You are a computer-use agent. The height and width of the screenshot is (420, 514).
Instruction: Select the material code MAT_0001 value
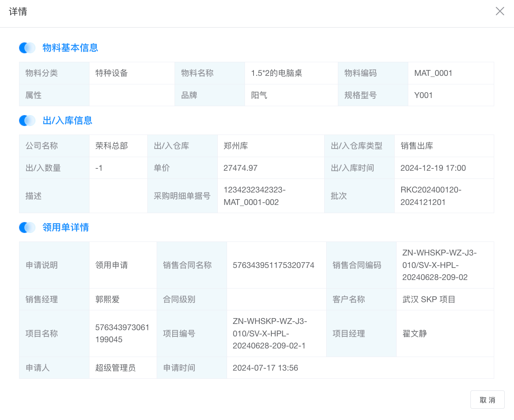point(433,73)
